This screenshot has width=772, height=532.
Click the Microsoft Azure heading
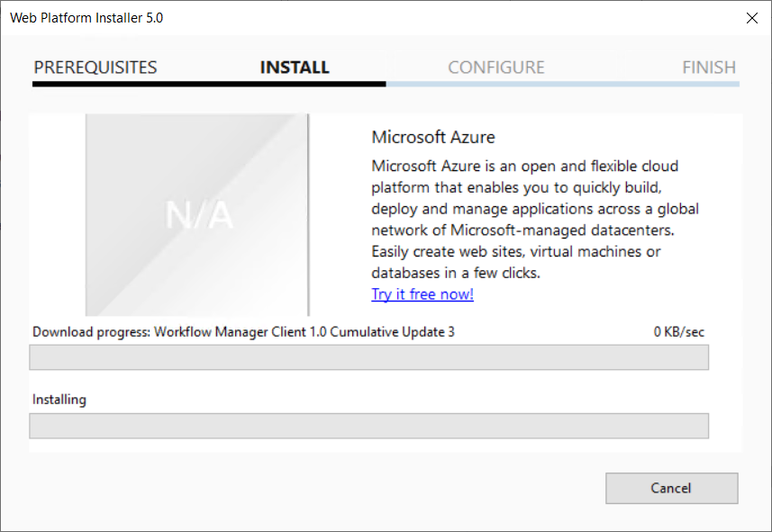[x=432, y=138]
